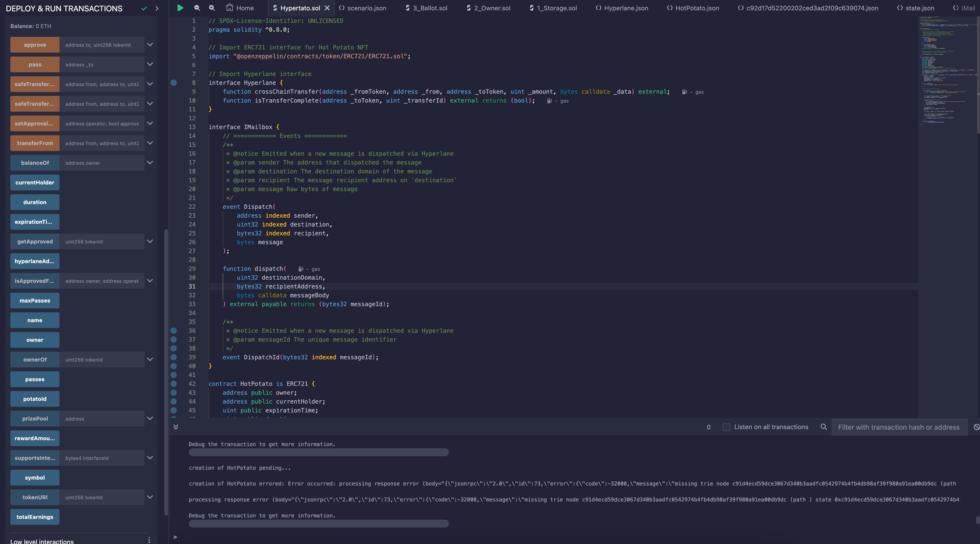Image resolution: width=980 pixels, height=544 pixels.
Task: Switch to the 3_Ballot.sol tab
Action: pyautogui.click(x=426, y=8)
